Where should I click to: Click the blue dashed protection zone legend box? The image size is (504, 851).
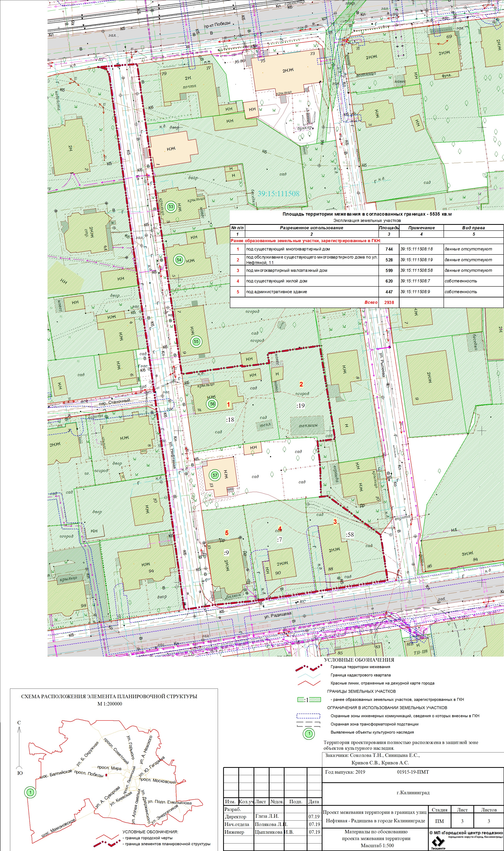click(x=308, y=716)
